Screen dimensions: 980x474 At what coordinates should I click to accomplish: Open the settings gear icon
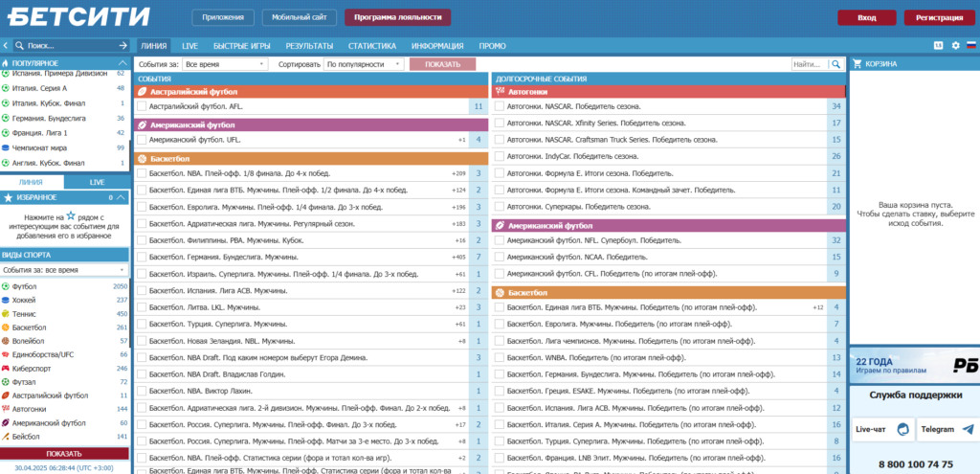955,46
